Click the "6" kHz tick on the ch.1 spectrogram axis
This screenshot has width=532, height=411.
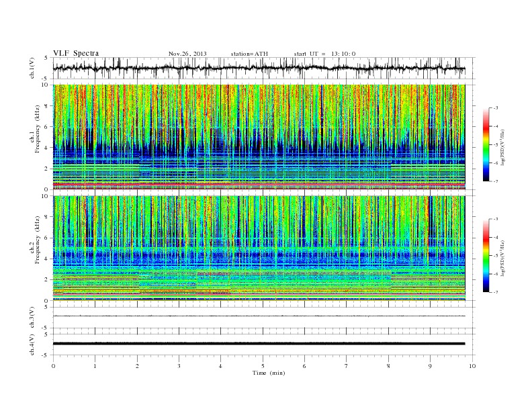pos(46,127)
